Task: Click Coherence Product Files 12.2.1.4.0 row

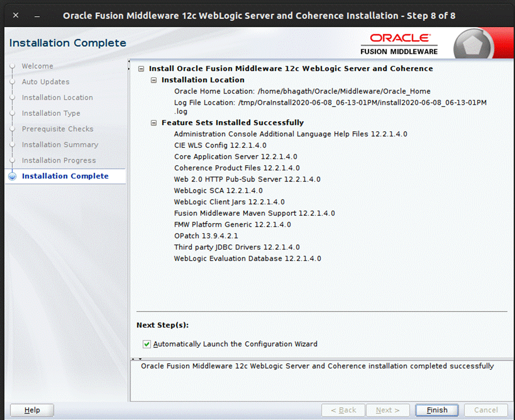Action: coord(237,168)
